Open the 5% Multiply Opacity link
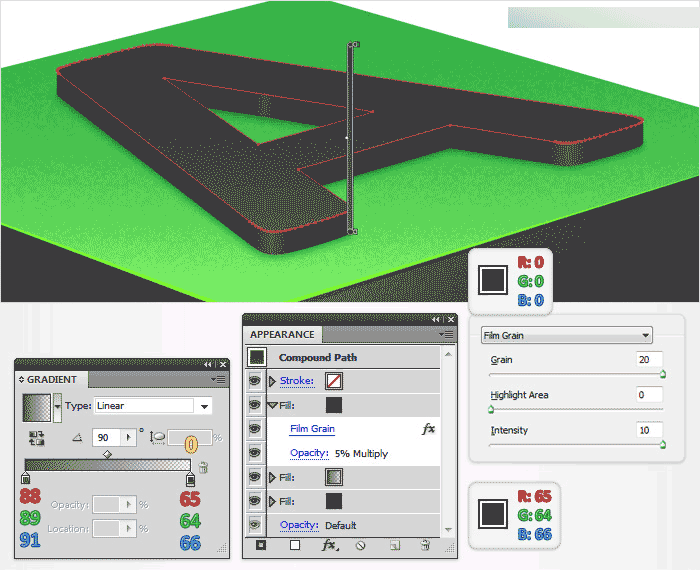The height and width of the screenshot is (570, 700). [309, 453]
